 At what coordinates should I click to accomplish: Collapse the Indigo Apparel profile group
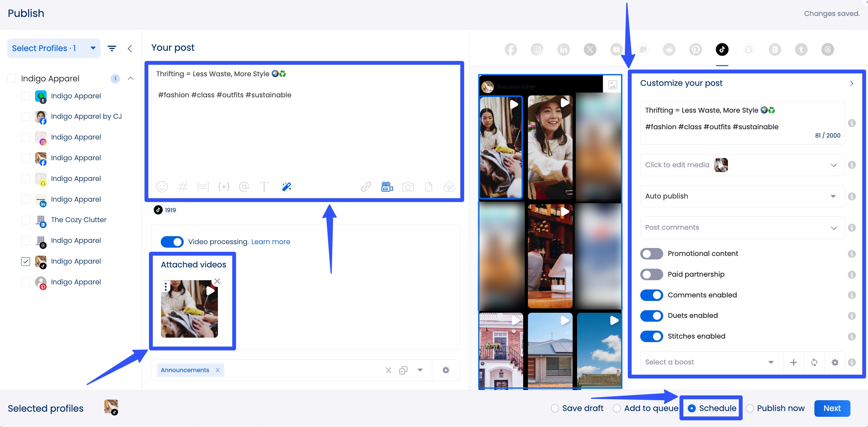(131, 79)
